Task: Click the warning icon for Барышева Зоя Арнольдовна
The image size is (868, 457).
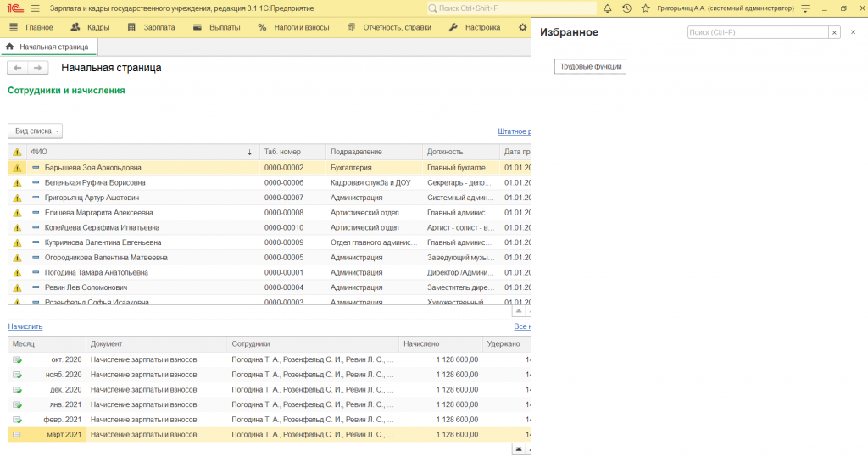Action: [17, 168]
